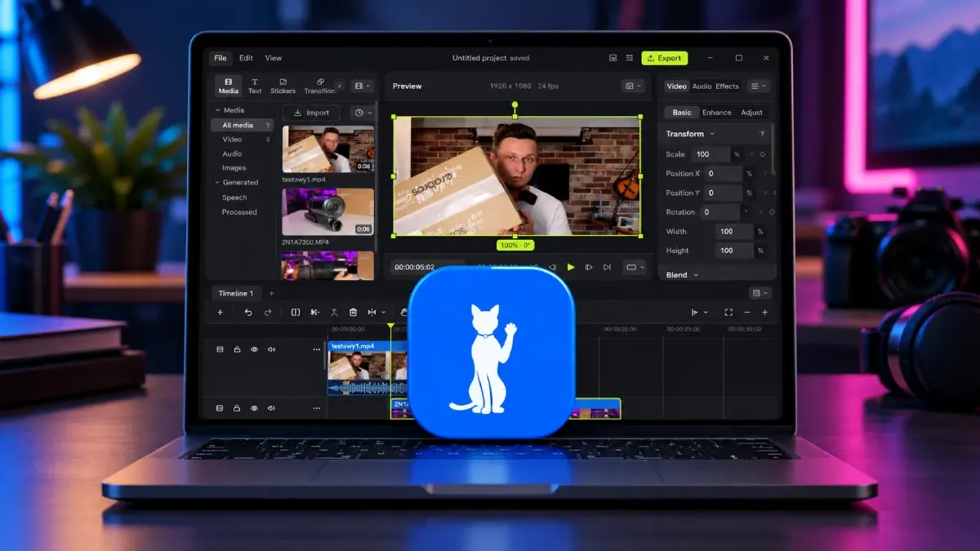Switch to the Text tab
The width and height of the screenshot is (980, 551).
pyautogui.click(x=255, y=86)
